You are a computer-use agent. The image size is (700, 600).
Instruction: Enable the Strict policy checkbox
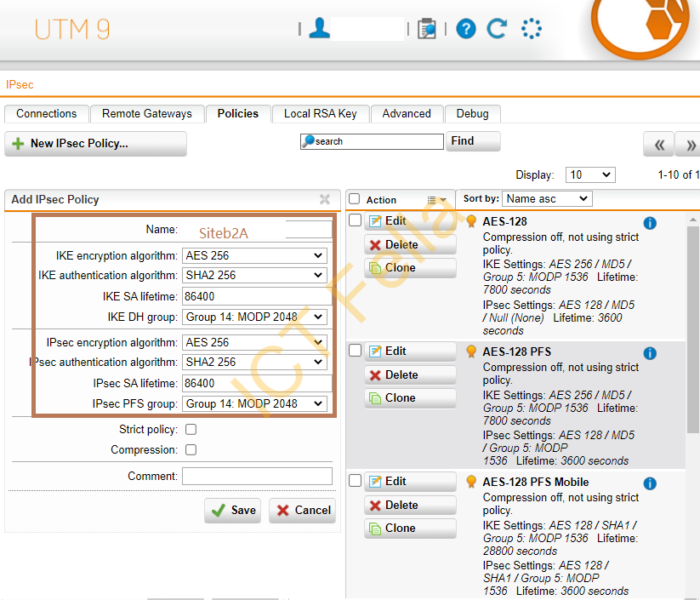coord(191,429)
